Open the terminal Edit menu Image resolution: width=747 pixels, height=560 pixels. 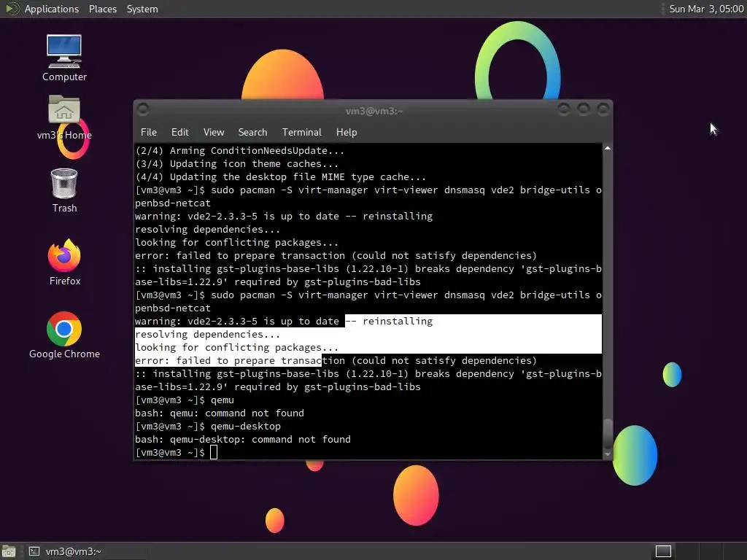pyautogui.click(x=180, y=133)
